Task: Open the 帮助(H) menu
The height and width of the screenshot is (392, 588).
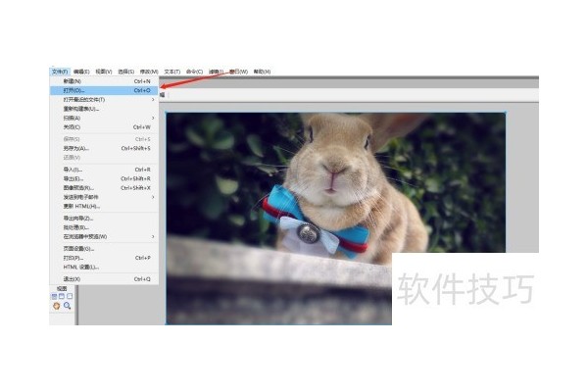Action: [262, 72]
